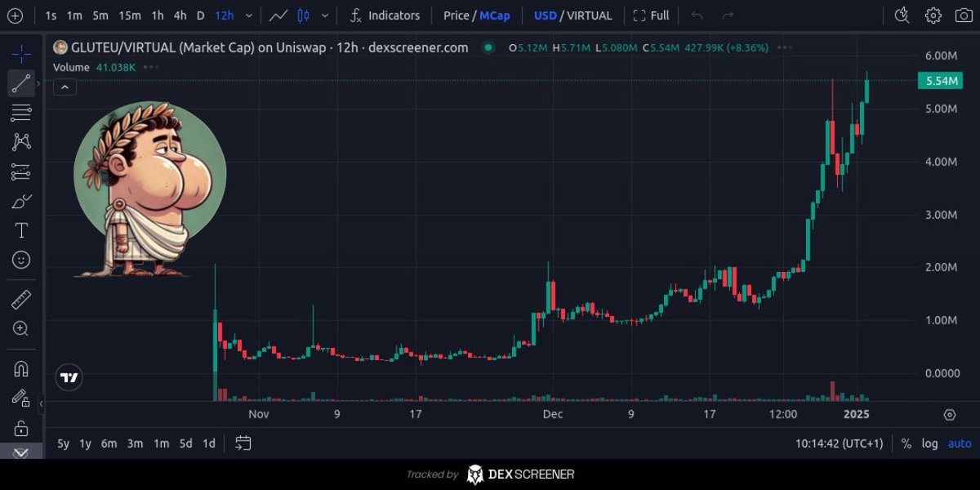Image resolution: width=980 pixels, height=490 pixels.
Task: Choose the text T tool
Action: [21, 230]
